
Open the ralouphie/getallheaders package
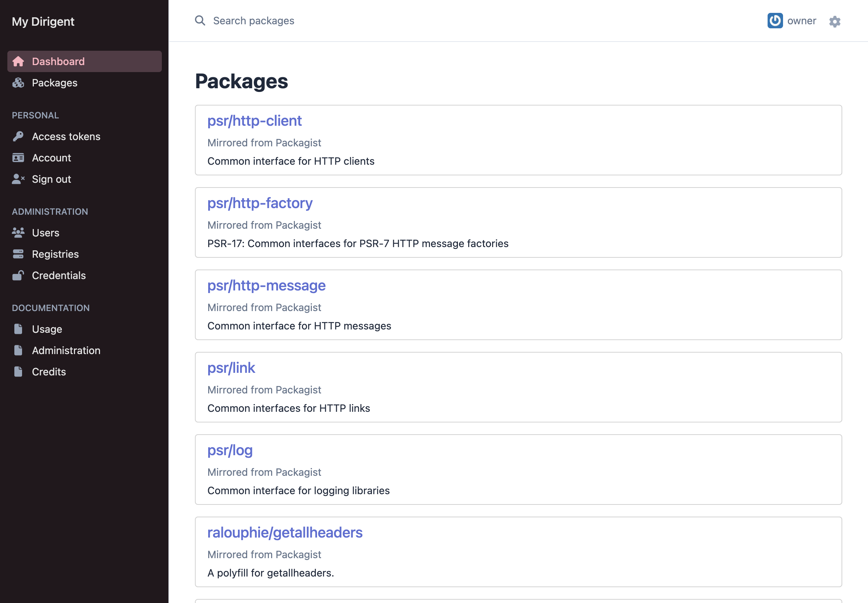tap(285, 532)
